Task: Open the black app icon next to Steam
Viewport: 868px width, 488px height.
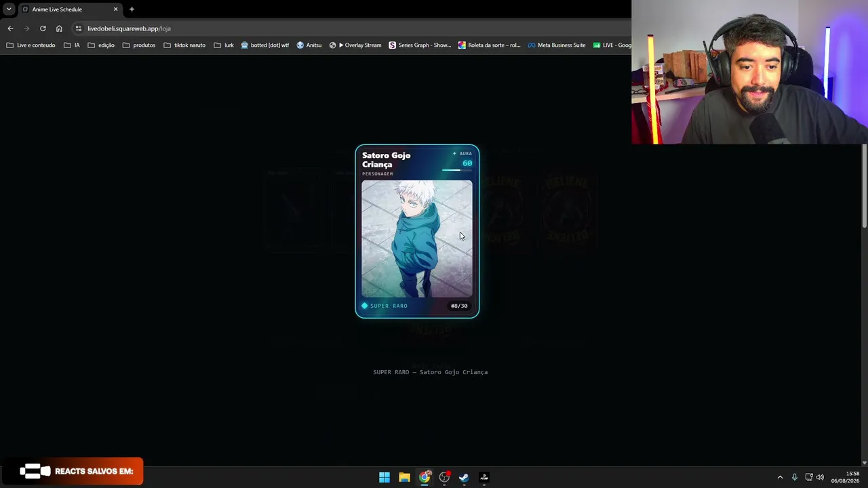Action: point(484,477)
